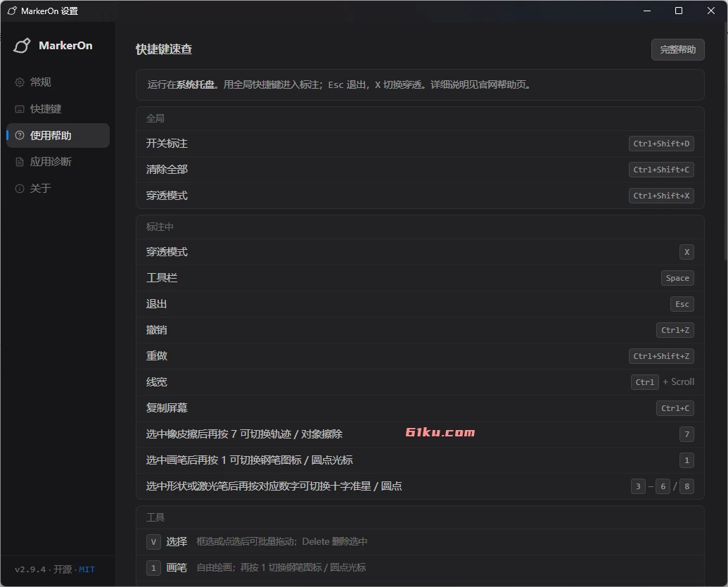Click the MarkerOn marker logo icon
Screen dimensions: 728x587
tap(22, 46)
